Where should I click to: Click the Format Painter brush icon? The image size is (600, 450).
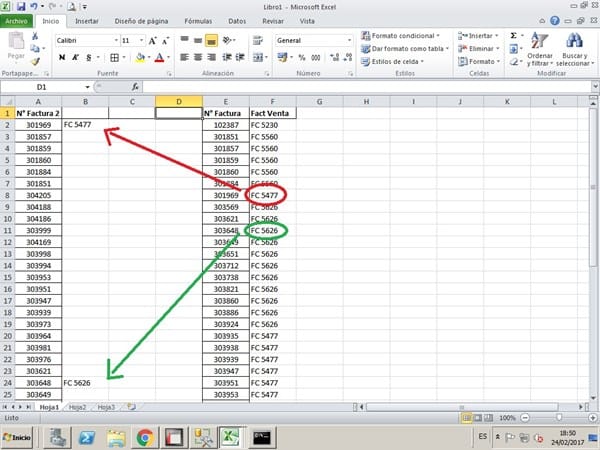[35, 61]
